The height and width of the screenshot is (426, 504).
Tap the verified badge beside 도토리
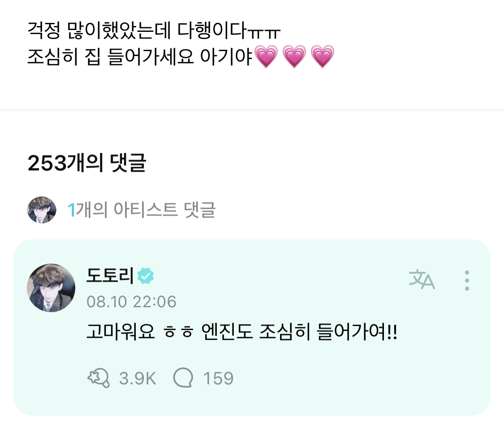pyautogui.click(x=145, y=276)
